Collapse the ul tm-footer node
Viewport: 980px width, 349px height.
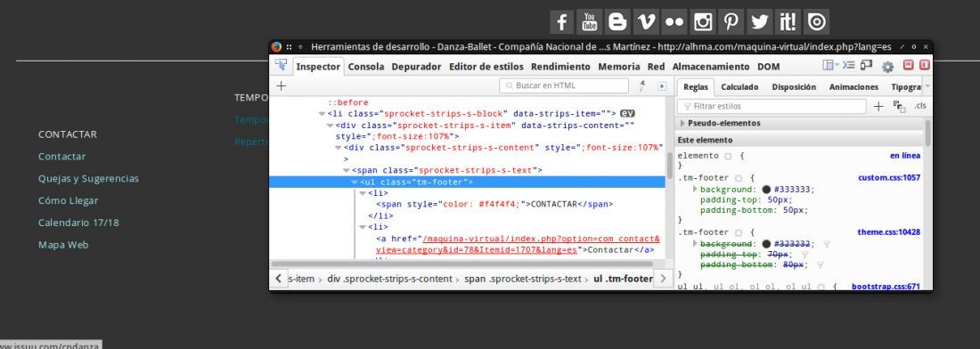355,182
